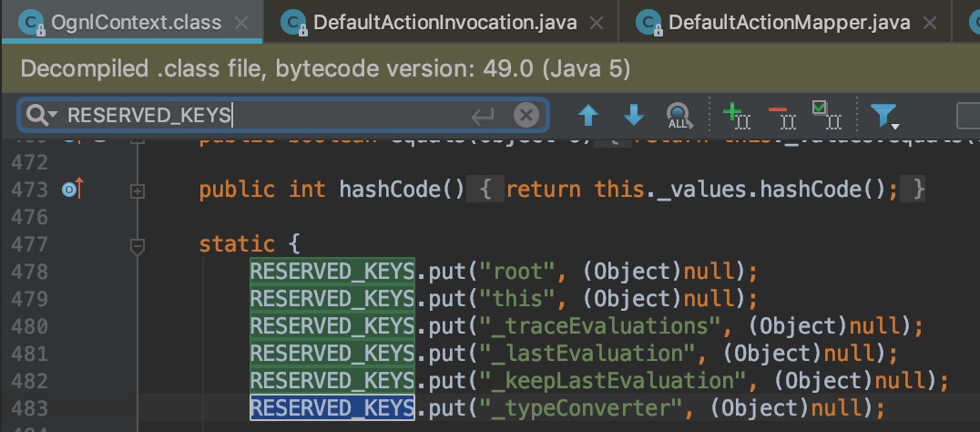The height and width of the screenshot is (432, 980).
Task: Click the "_lastEvaluation" string literal
Action: tap(587, 354)
